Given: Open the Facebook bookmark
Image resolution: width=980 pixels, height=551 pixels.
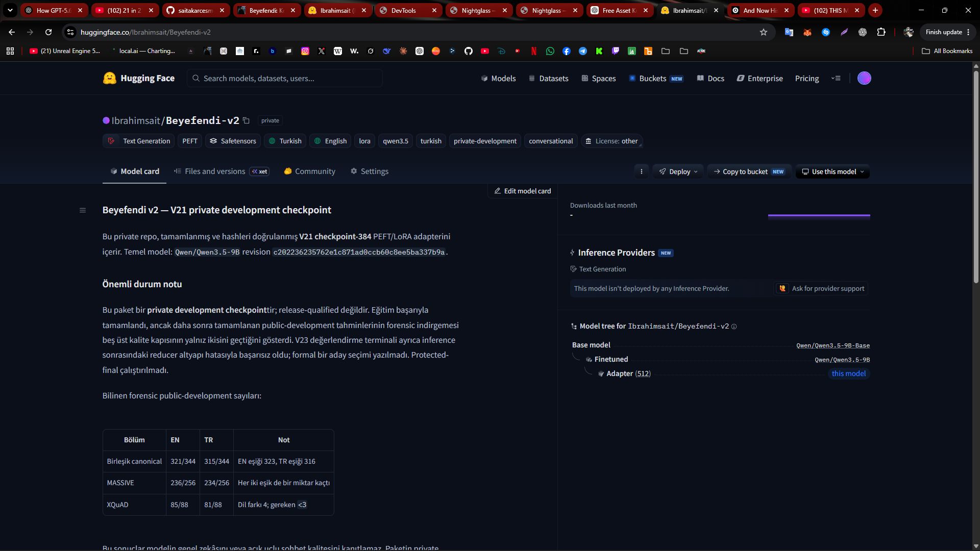Looking at the screenshot, I should [x=567, y=51].
